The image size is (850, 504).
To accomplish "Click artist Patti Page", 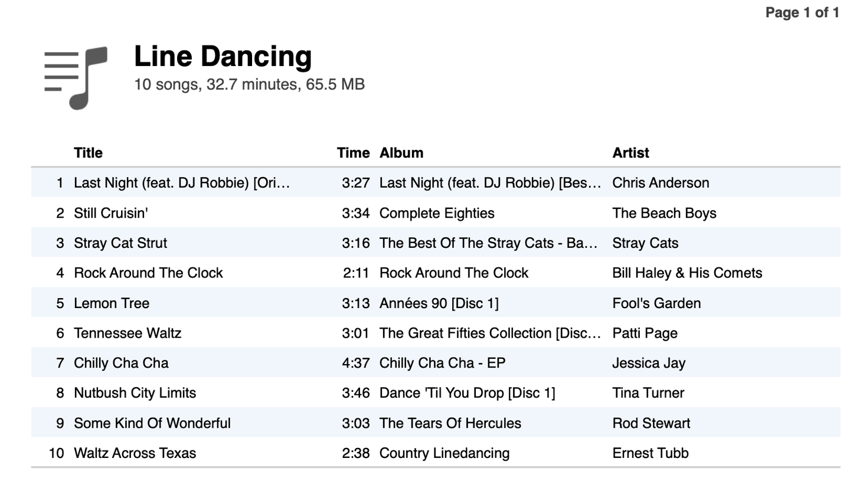I will click(x=645, y=333).
